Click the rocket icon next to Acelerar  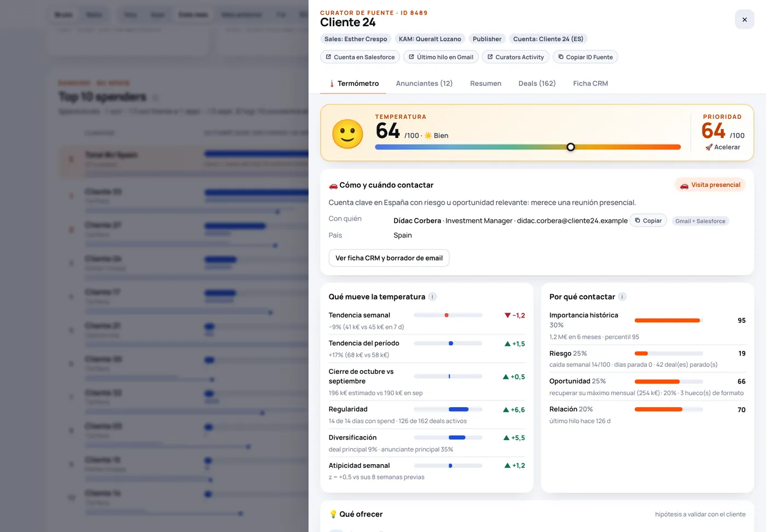[x=709, y=147]
